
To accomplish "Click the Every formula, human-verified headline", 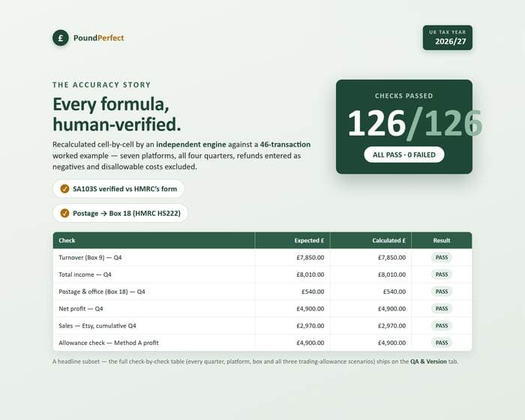I will (117, 114).
